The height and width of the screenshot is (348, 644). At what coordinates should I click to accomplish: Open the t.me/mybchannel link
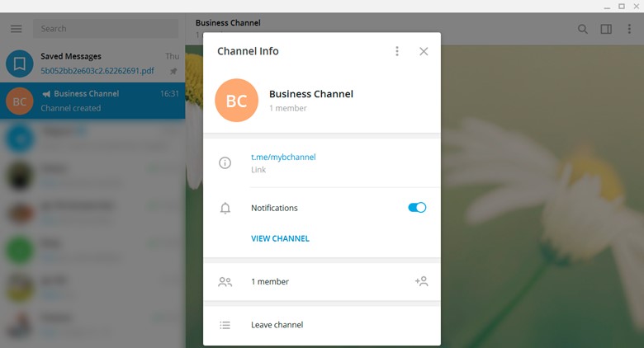[283, 157]
